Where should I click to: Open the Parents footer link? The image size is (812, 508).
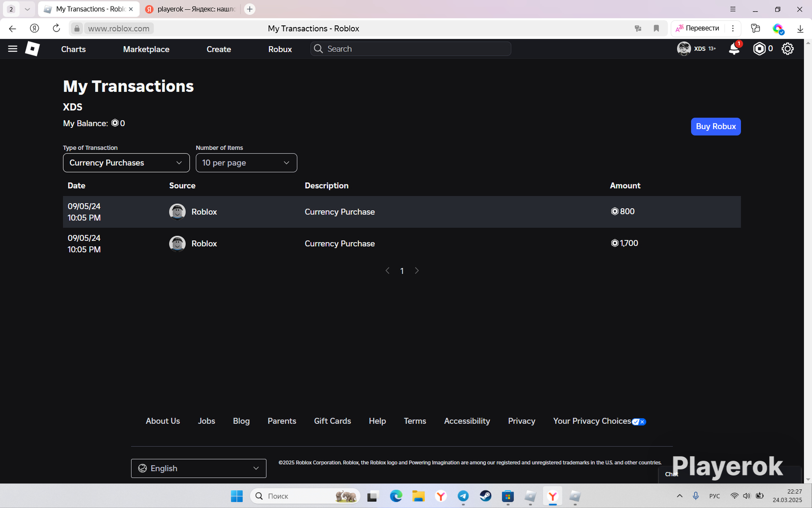(x=282, y=421)
